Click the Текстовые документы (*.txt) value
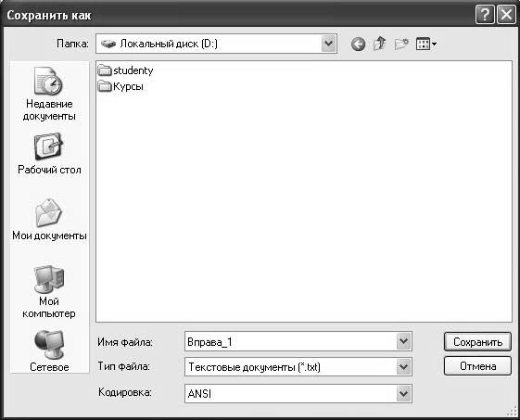Image resolution: width=520 pixels, height=420 pixels. [254, 367]
